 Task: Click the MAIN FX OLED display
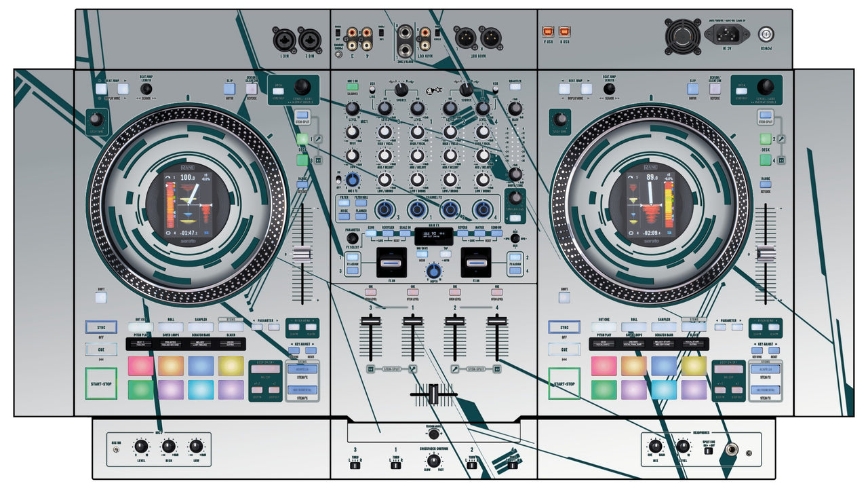(433, 236)
